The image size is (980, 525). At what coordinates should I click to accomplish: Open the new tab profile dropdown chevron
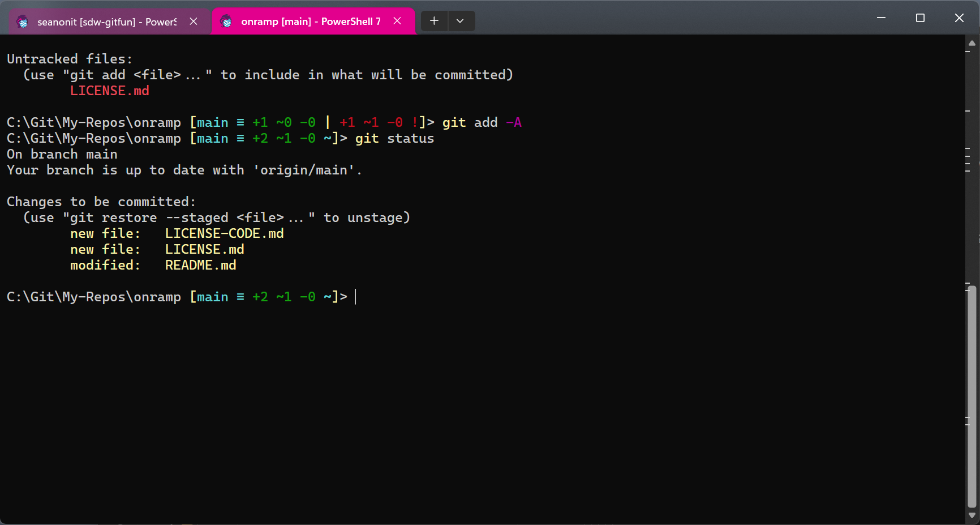pos(461,20)
